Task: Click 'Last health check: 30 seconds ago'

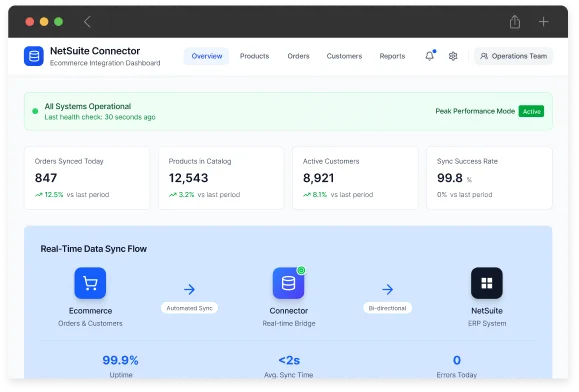Action: pos(100,117)
